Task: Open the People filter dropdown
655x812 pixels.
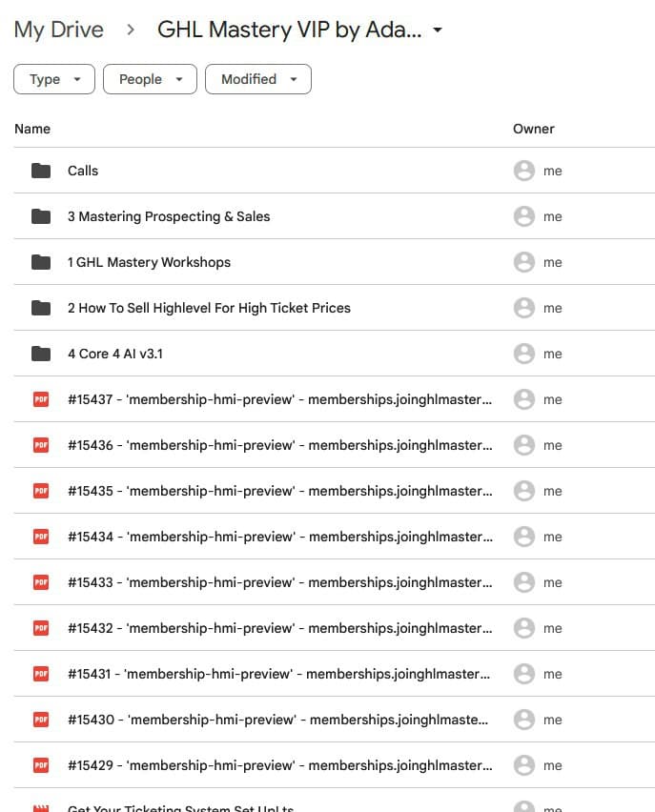Action: (150, 79)
